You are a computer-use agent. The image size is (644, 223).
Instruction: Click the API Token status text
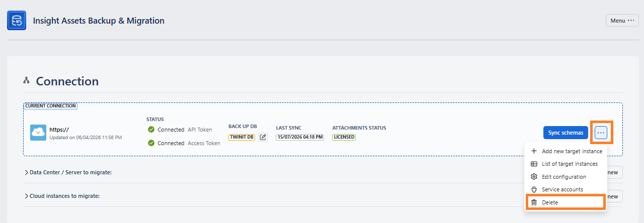coord(200,130)
